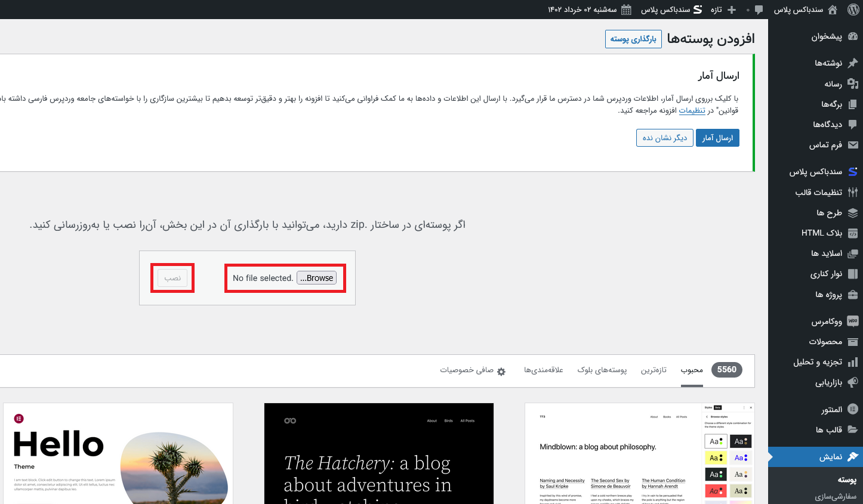The width and height of the screenshot is (863, 504).
Task: Open the نوشته‌ها pin icon in sidebar
Action: 853,63
